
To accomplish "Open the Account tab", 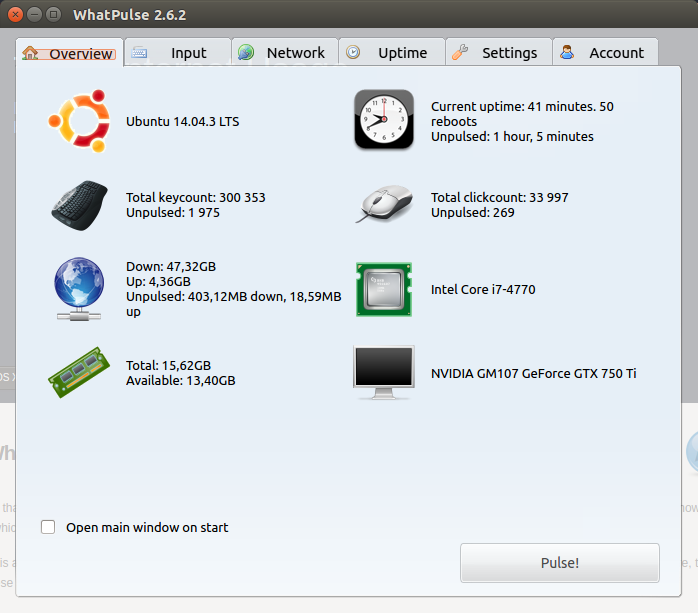I will [605, 53].
